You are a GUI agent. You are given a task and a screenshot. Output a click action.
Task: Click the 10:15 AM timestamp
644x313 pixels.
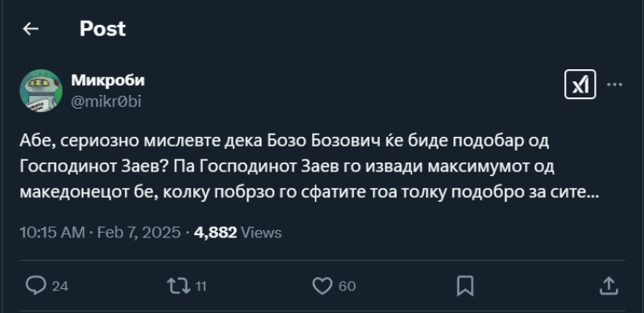pos(52,233)
